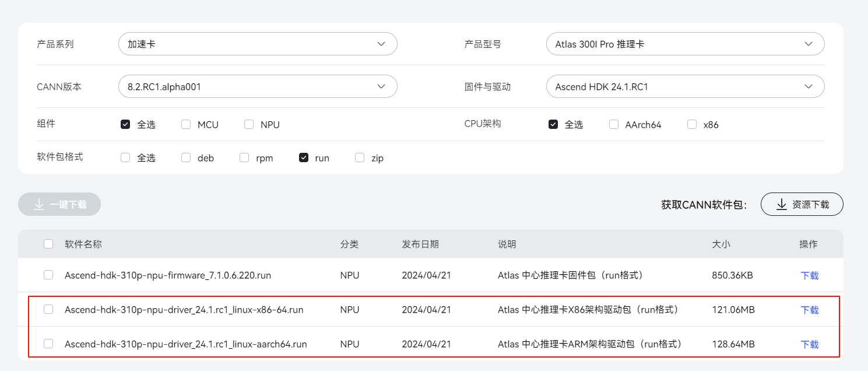This screenshot has height=371, width=868.
Task: Click the 128.64MB size value
Action: (733, 344)
